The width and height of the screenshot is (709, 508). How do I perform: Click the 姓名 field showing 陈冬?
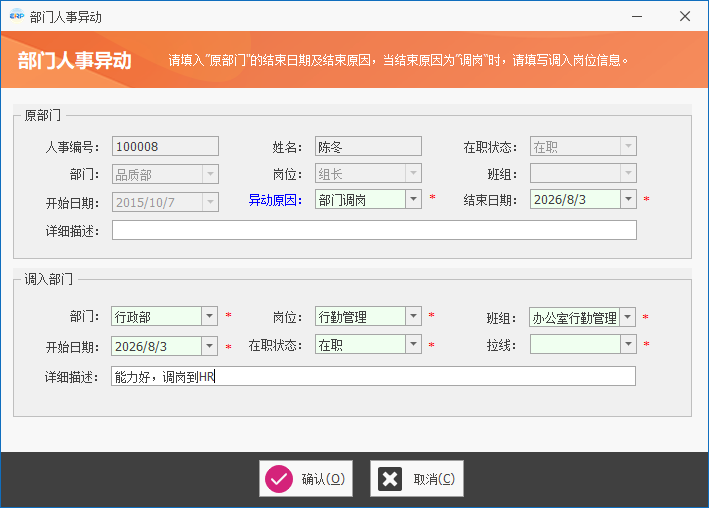(369, 146)
